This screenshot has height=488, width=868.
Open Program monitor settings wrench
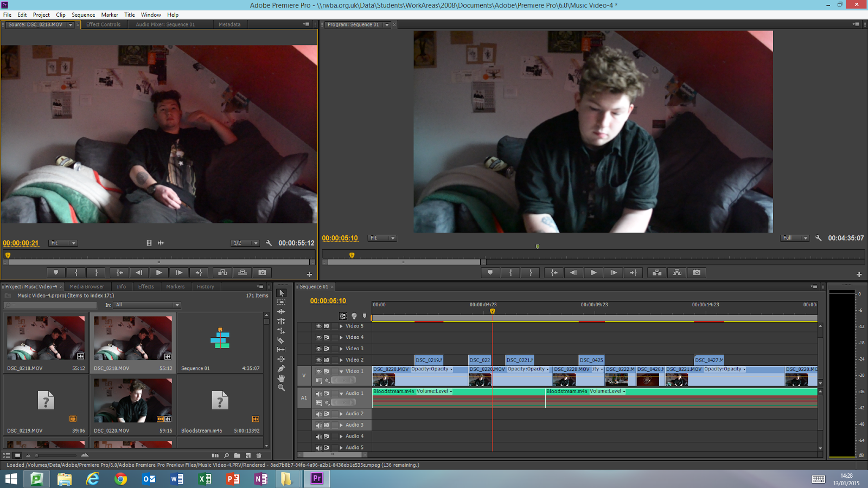818,238
